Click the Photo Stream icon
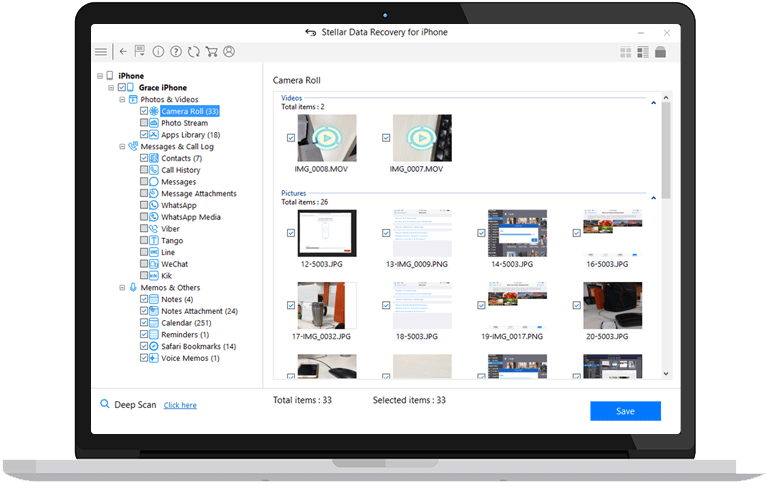The image size is (772, 488). tap(154, 123)
